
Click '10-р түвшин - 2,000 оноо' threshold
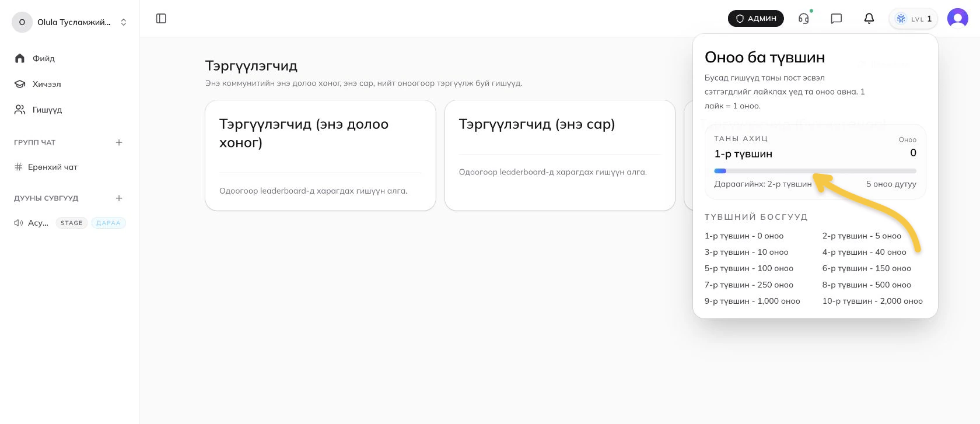[873, 301]
